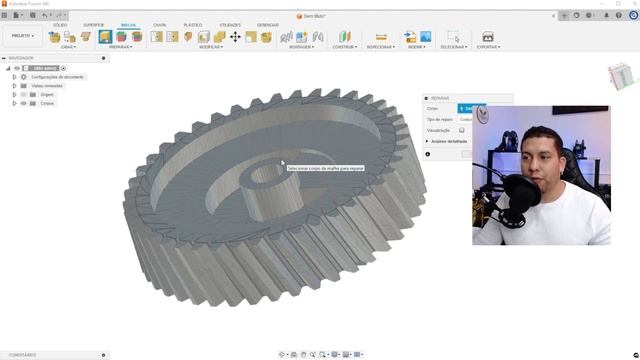Click the new design plus button
Viewport: 640px width, 360px height.
(564, 16)
